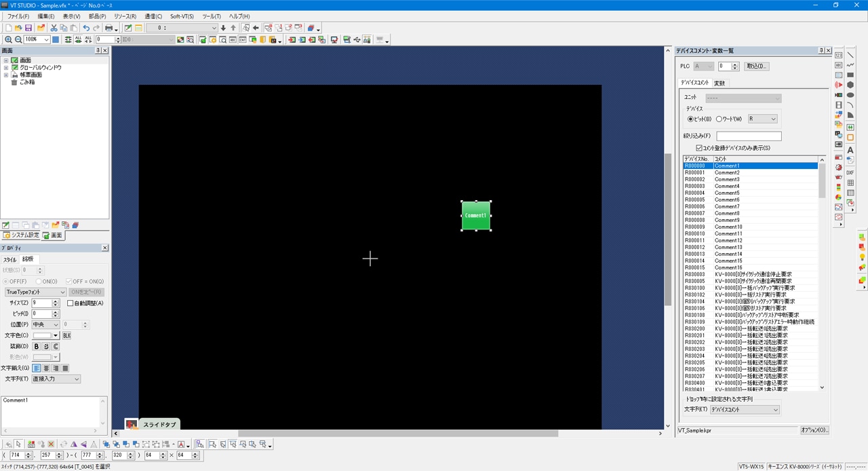
Task: Uncheck コメント登録デバイスのみ表示(S) checkbox
Action: click(x=699, y=148)
